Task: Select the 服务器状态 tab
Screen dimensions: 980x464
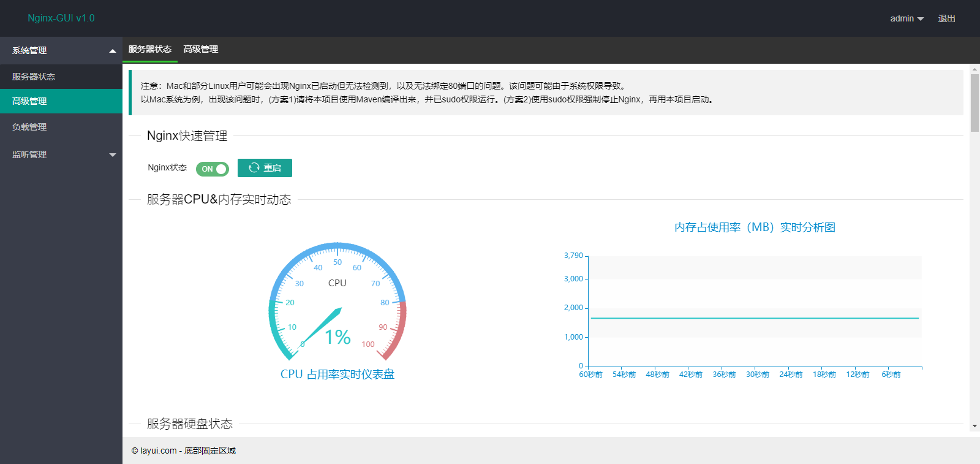Action: coord(150,49)
